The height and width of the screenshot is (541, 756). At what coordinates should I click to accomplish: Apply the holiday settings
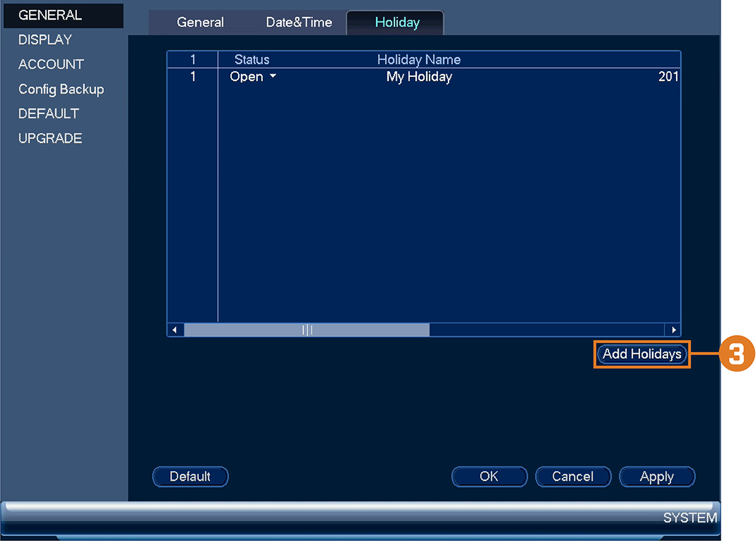(x=657, y=477)
